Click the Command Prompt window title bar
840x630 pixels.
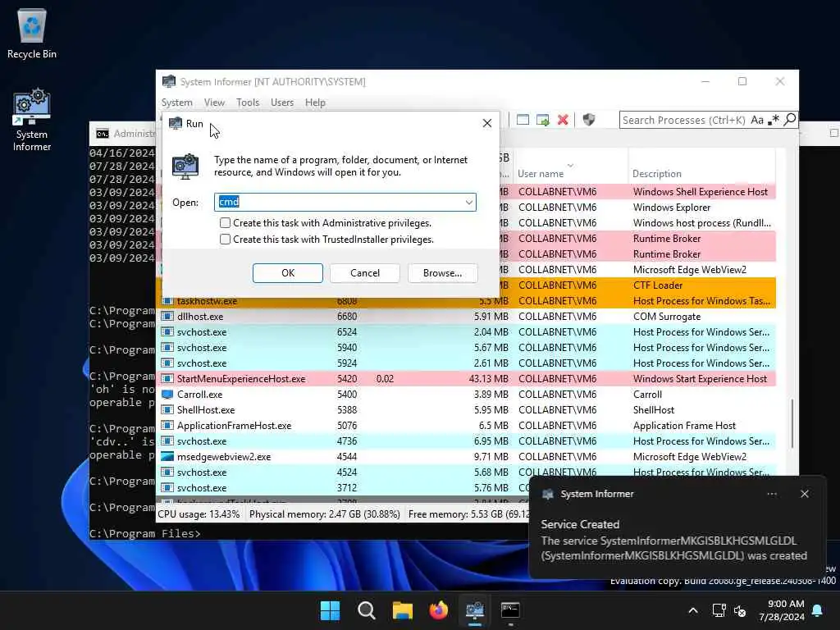tap(123, 134)
